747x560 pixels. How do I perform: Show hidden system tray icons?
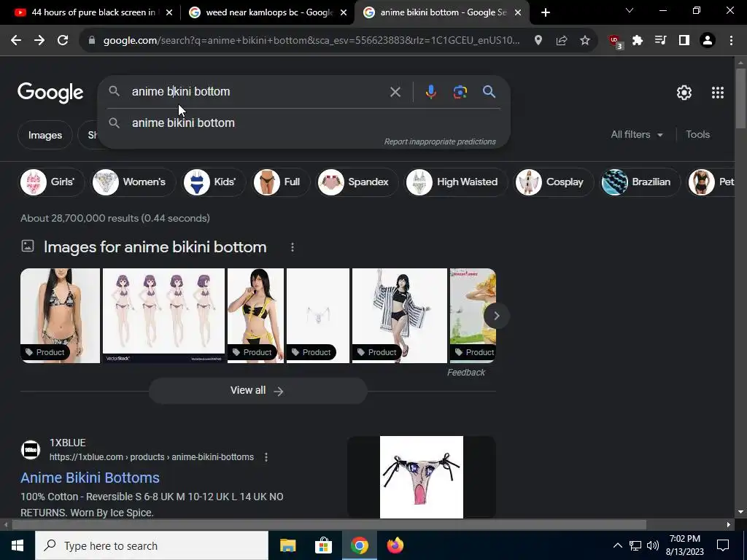pyautogui.click(x=617, y=545)
